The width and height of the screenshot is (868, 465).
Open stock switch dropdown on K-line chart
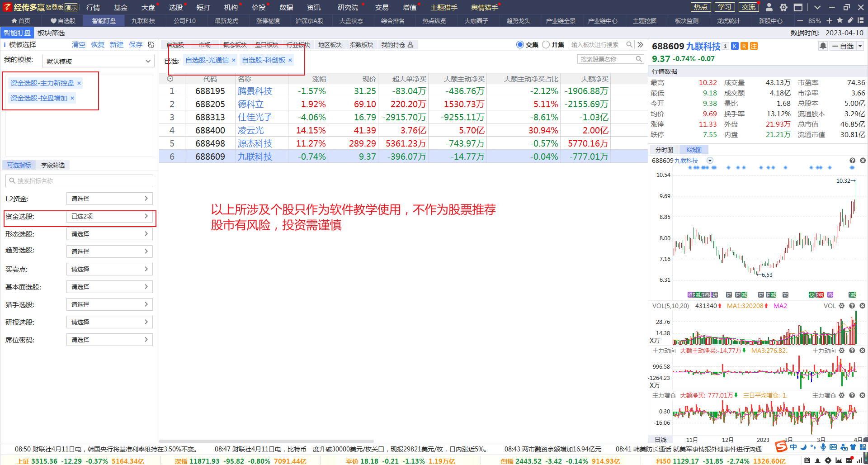click(710, 161)
